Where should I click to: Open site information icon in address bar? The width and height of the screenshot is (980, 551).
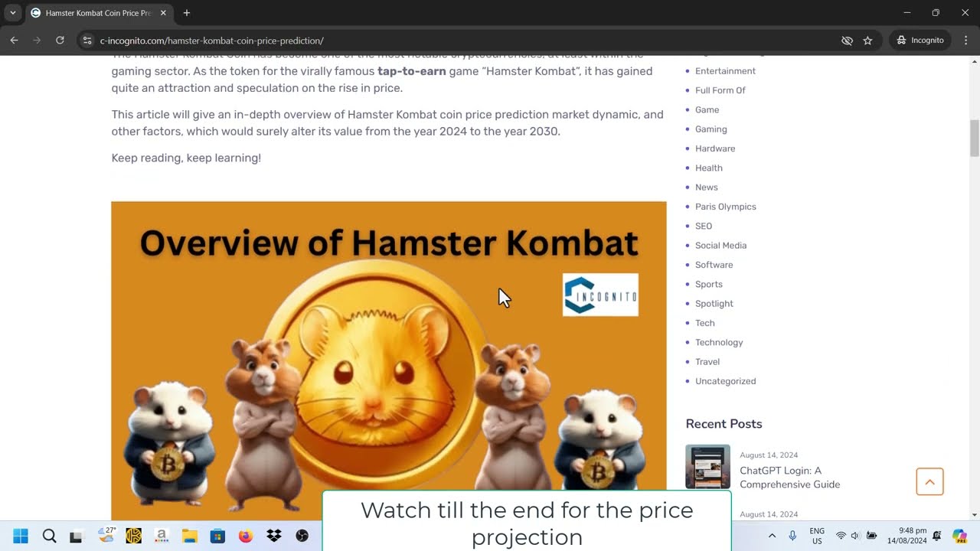[87, 41]
